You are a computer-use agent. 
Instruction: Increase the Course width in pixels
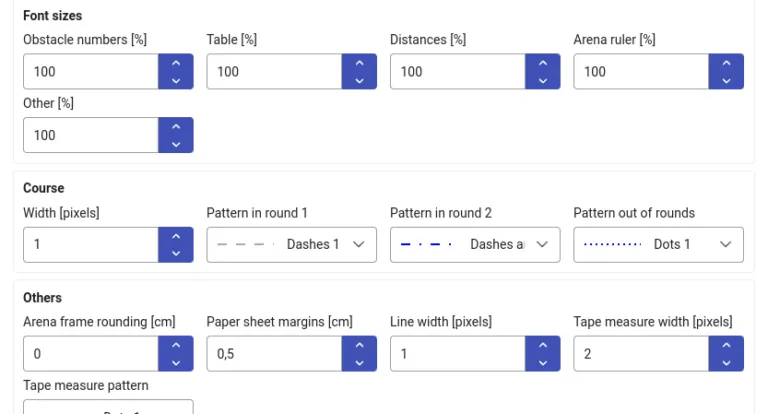click(x=176, y=236)
